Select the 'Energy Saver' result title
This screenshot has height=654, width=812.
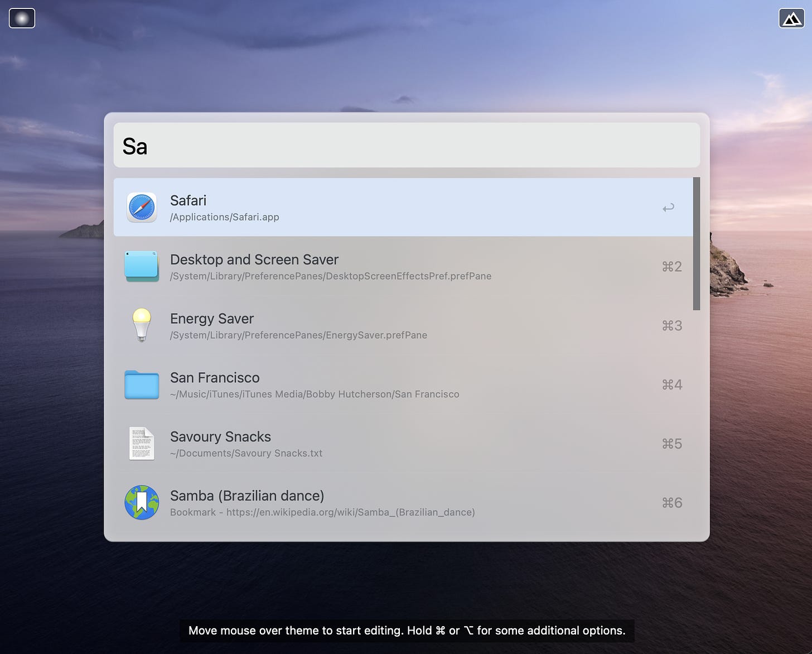point(212,319)
